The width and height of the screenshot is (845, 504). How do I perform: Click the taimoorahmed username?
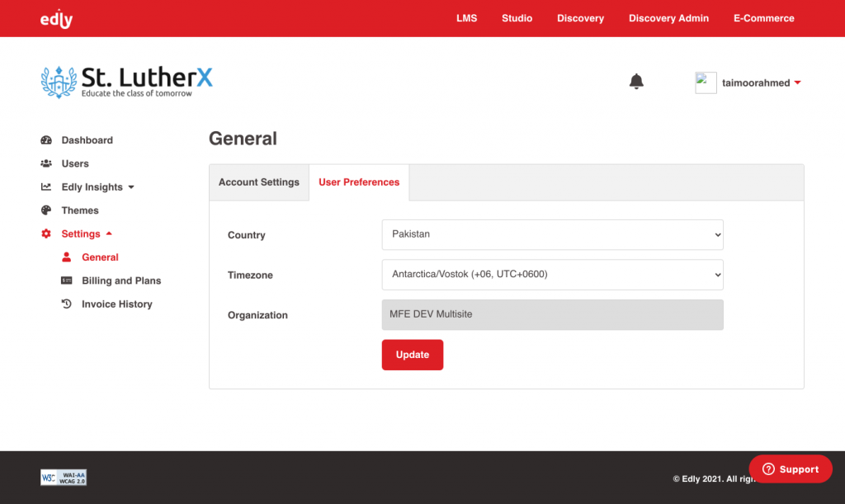(756, 83)
